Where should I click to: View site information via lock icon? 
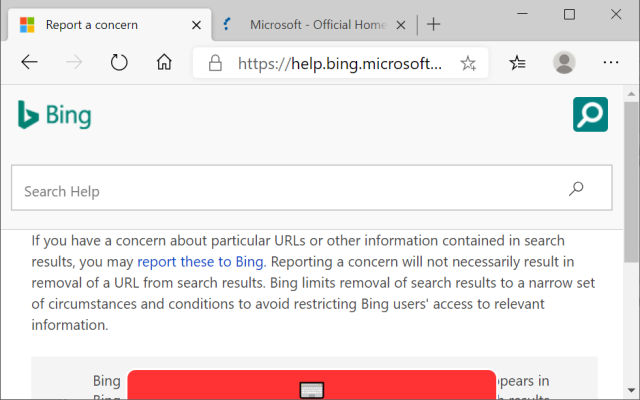(x=214, y=63)
